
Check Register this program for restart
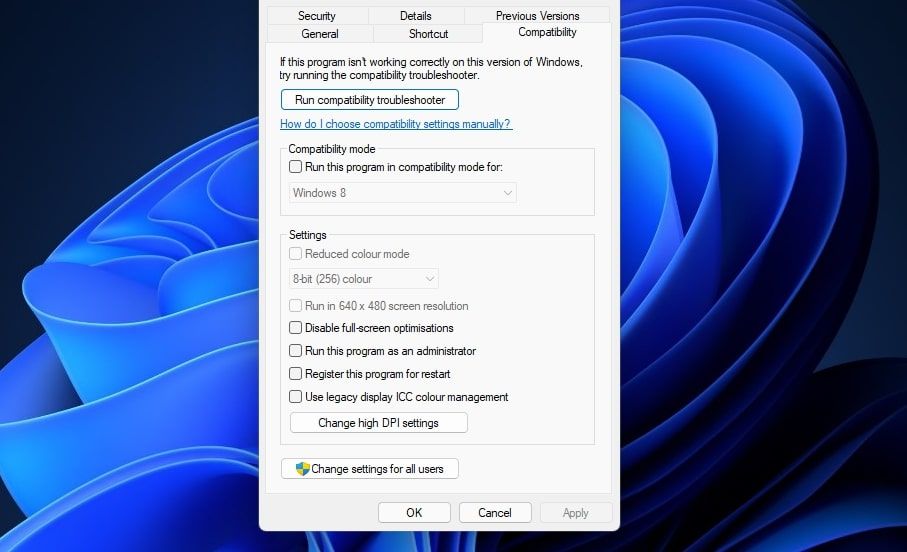pyautogui.click(x=296, y=374)
